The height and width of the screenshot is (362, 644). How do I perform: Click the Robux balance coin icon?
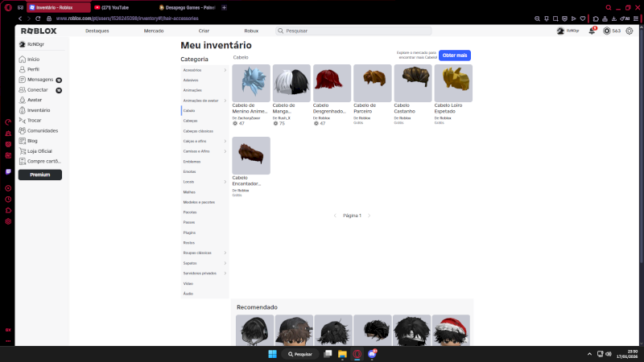click(607, 31)
